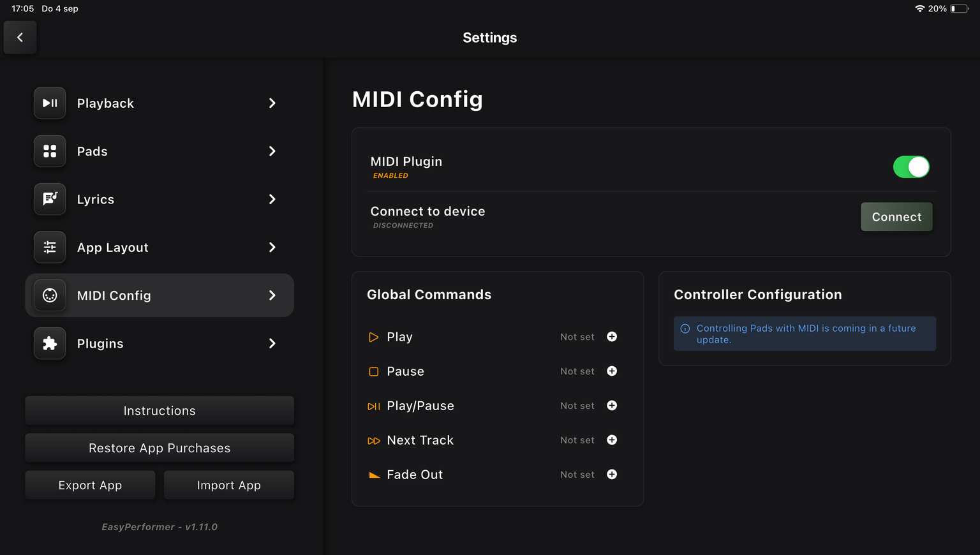Select the MIDI Config menu item

[160, 295]
